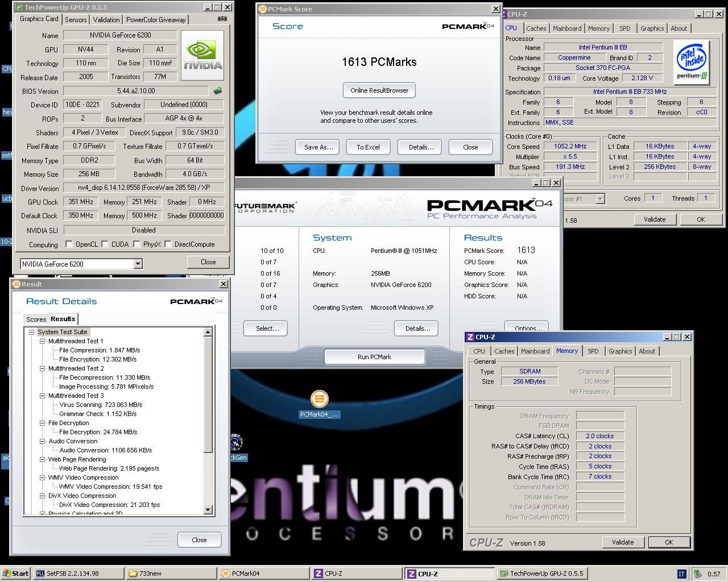
Task: Open the PCMark04 desktop file icon
Action: (x=319, y=404)
